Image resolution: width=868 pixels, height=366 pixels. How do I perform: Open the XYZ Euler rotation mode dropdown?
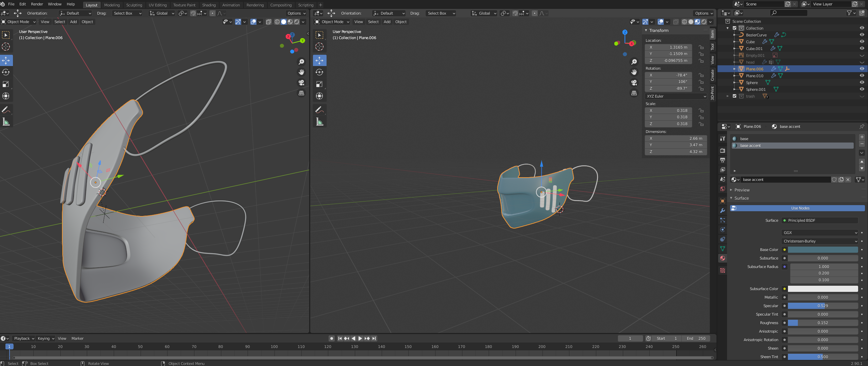point(676,96)
